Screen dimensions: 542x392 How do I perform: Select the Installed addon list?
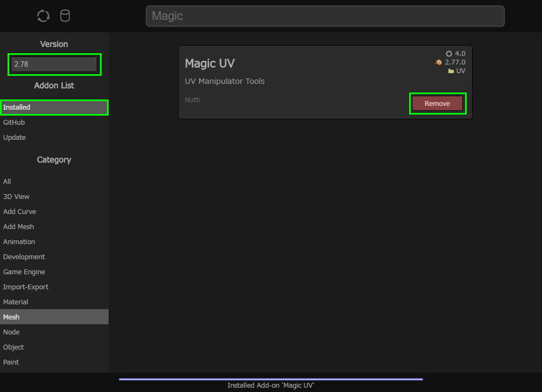click(x=54, y=107)
